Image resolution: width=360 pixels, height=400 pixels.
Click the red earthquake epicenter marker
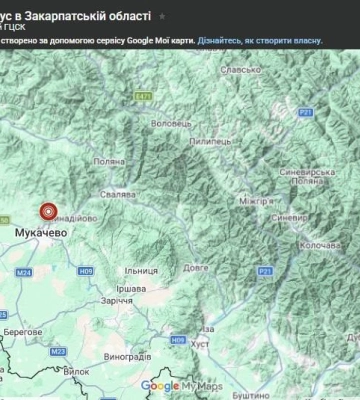(48, 211)
